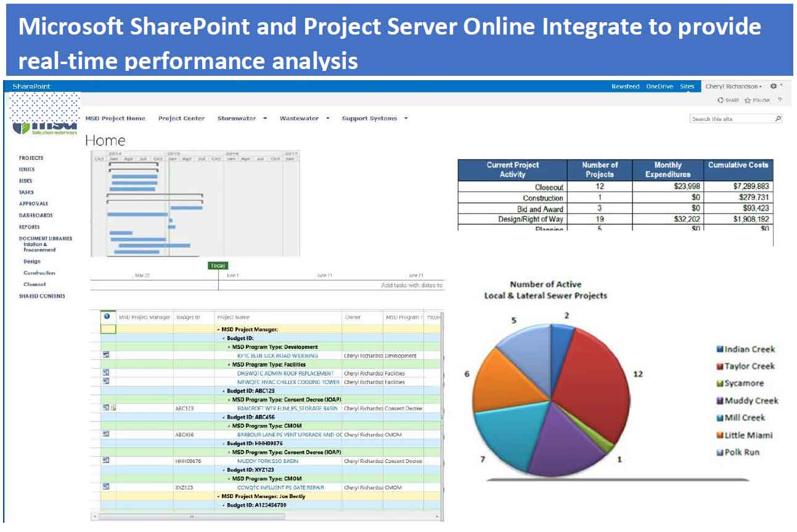This screenshot has width=797, height=532.
Task: Collapse Budget ID: A123456789 group
Action: click(x=224, y=505)
